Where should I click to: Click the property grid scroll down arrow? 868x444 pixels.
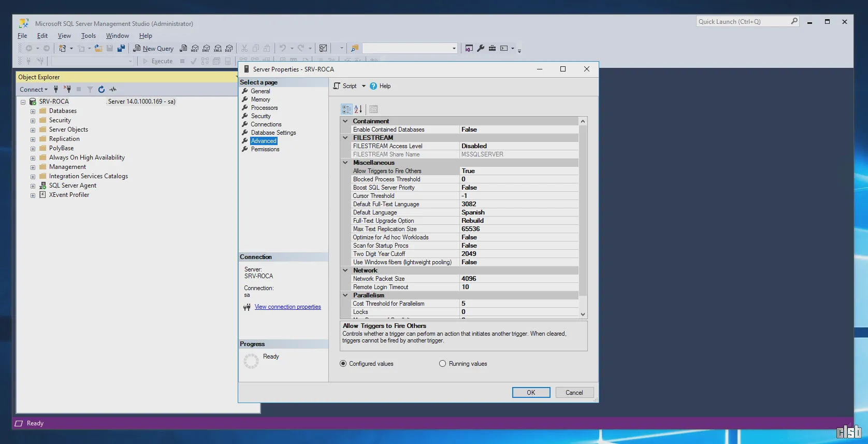583,314
